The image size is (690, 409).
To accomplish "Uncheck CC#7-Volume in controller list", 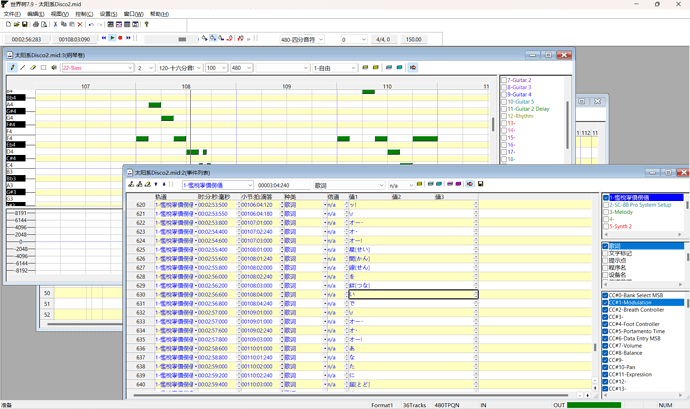I will click(x=605, y=346).
